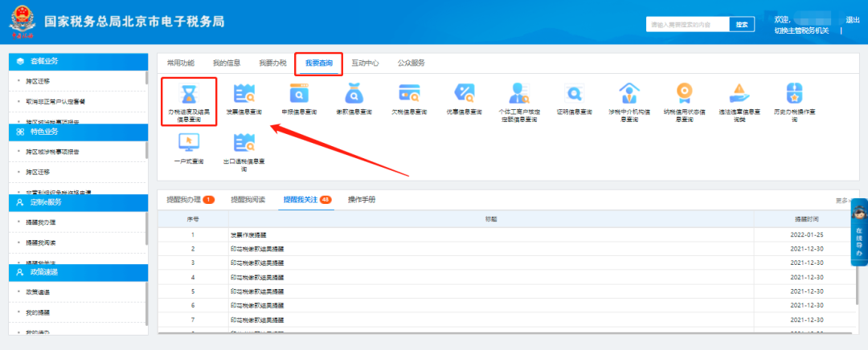868x350 pixels.
Task: Open the 提醒我阅读 tab above the table
Action: [x=248, y=200]
